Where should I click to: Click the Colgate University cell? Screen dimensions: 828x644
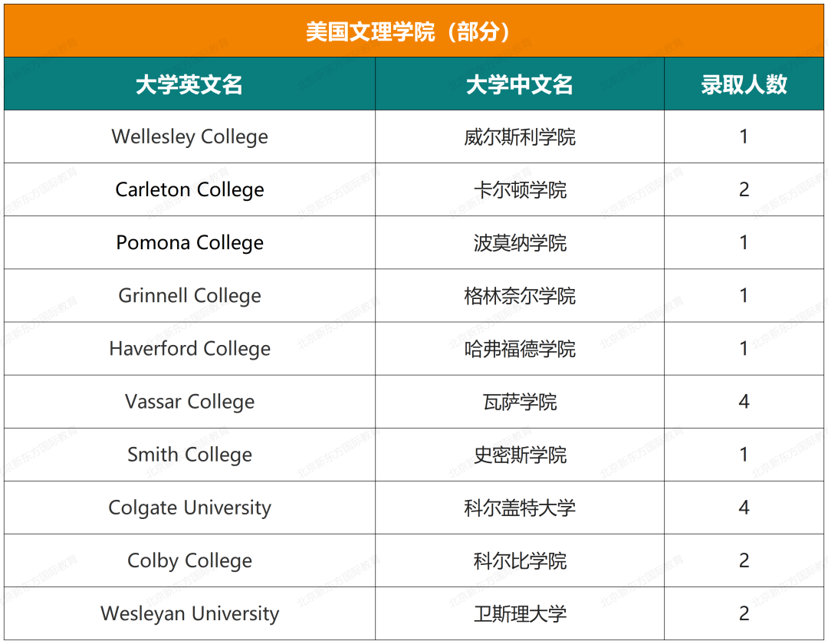(189, 508)
